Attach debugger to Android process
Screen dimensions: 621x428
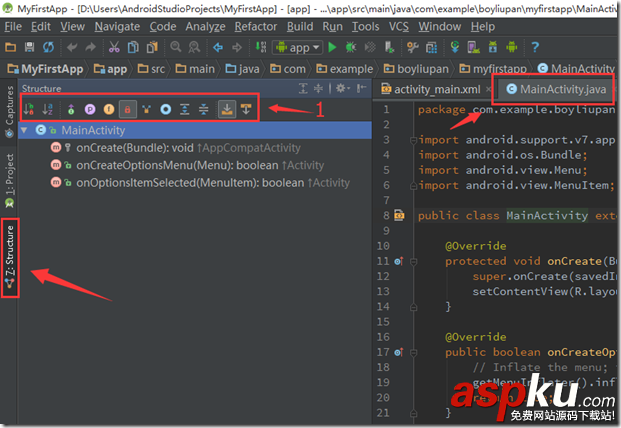tap(389, 48)
